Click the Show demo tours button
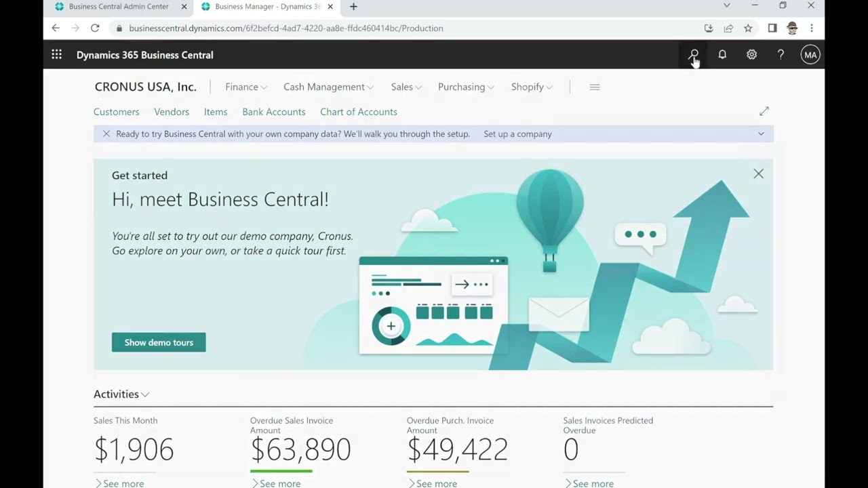 click(159, 342)
